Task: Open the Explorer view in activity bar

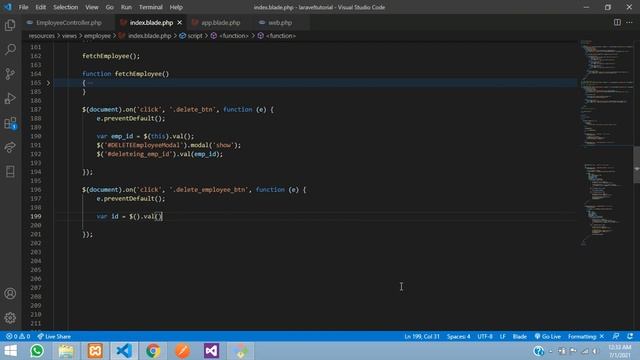Action: click(10, 25)
